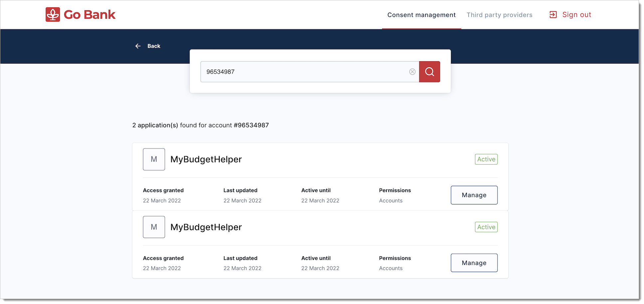
Task: Click the Go Bank brand name
Action: pos(89,15)
